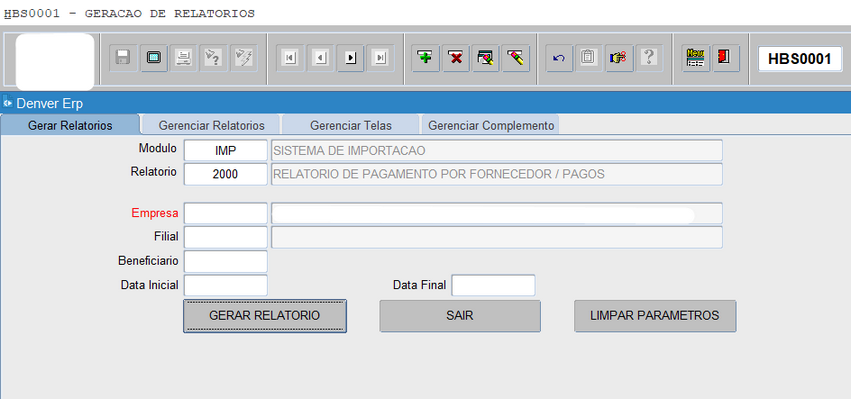851x399 pixels.
Task: Delete record with red X icon
Action: click(x=456, y=58)
